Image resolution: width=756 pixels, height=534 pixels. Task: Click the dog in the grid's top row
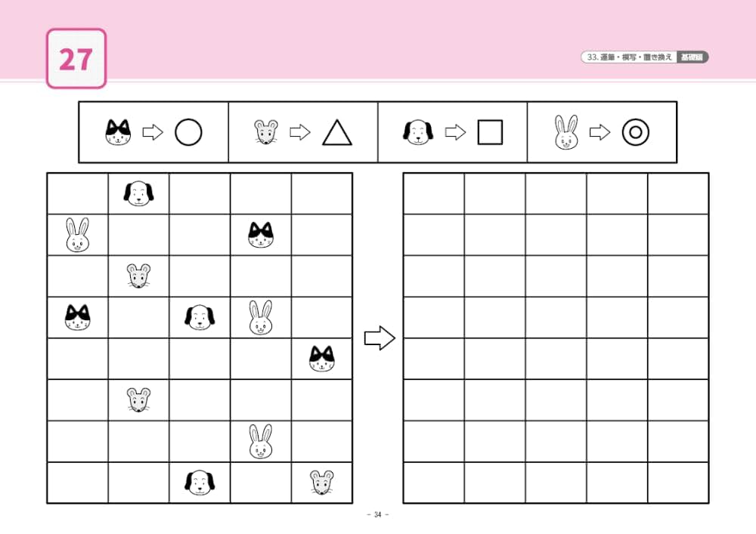[x=139, y=193]
